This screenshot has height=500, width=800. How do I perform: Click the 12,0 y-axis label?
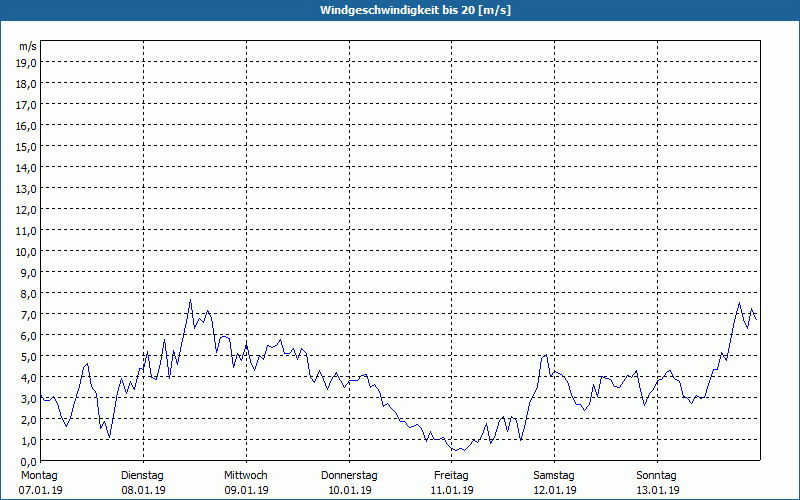pos(27,210)
